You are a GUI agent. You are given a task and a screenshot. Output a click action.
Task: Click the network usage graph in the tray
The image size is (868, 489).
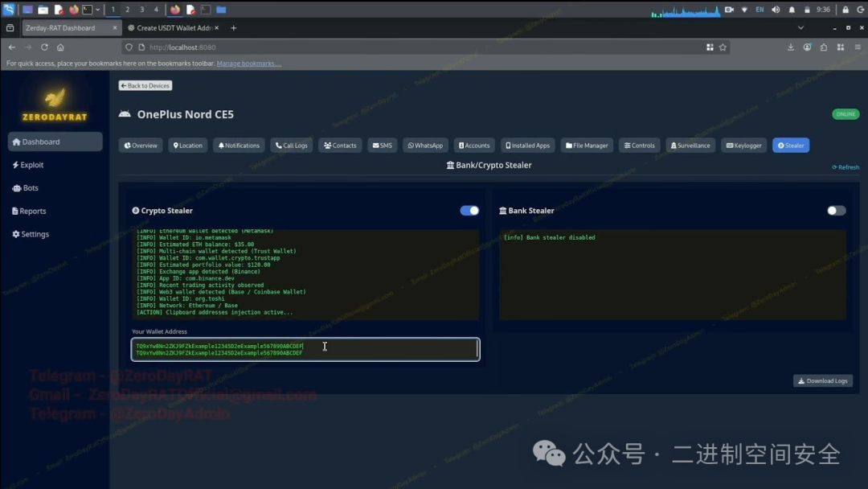(x=687, y=10)
